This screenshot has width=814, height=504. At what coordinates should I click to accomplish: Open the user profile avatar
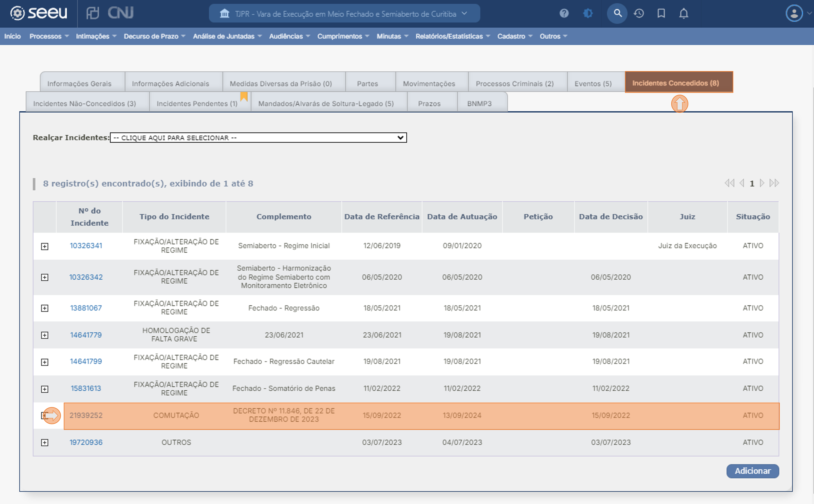[x=794, y=13]
